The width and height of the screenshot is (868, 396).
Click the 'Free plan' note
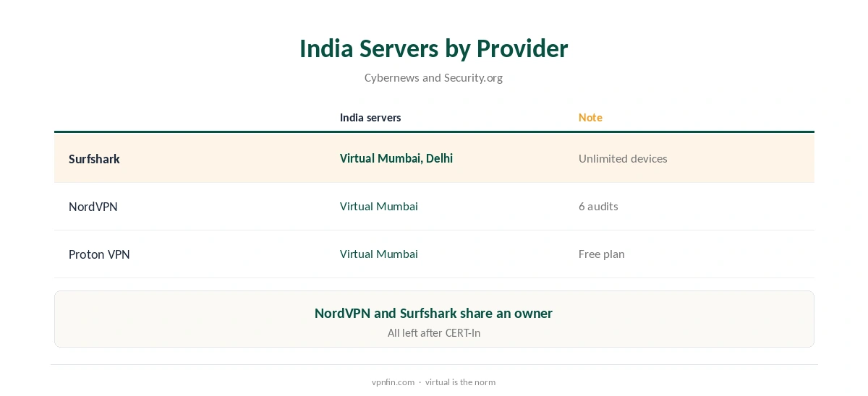602,254
